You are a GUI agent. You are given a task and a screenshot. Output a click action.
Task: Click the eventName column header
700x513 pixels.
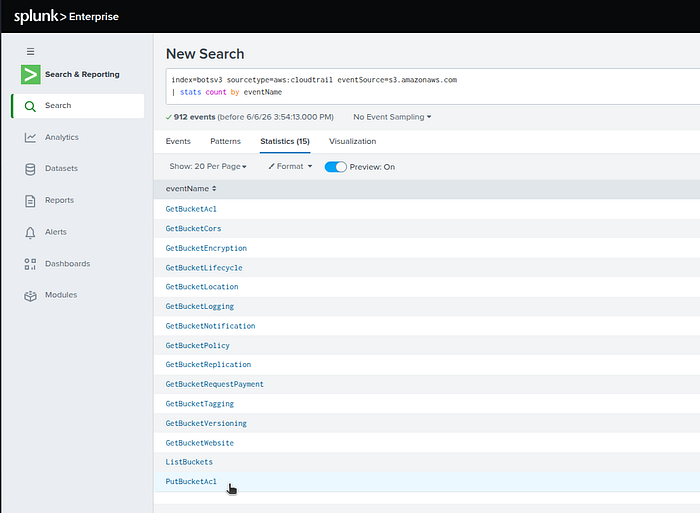click(x=187, y=189)
